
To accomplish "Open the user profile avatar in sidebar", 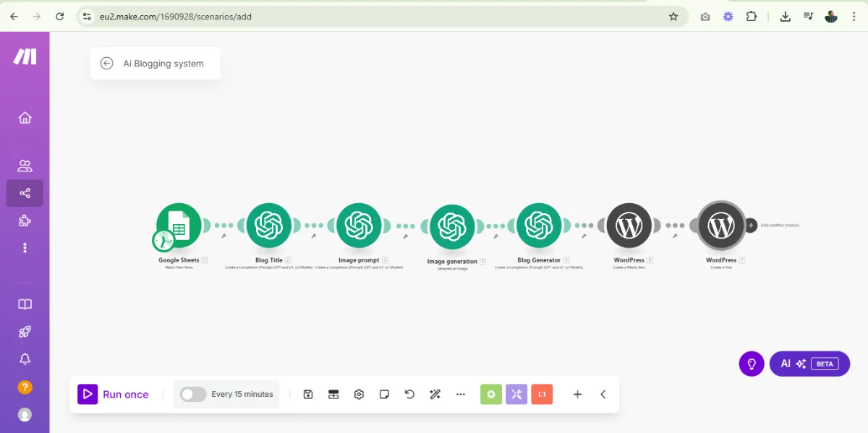I will [x=25, y=415].
